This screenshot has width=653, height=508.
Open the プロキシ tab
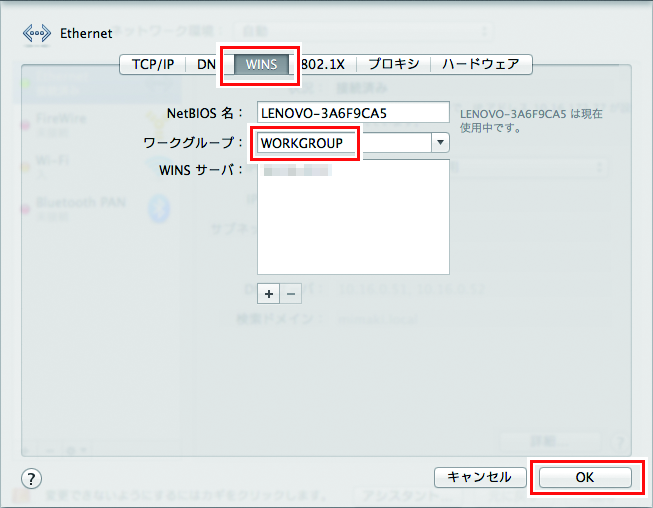click(393, 64)
